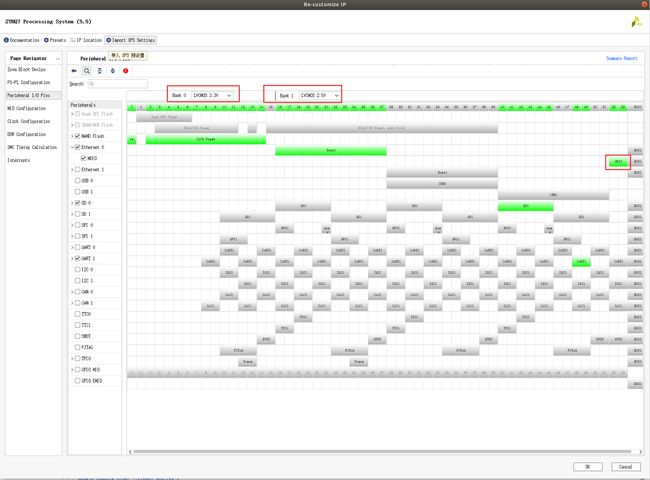Viewport: 650px width, 480px height.
Task: Collapse the Ethernet 0 tree node
Action: coord(72,147)
